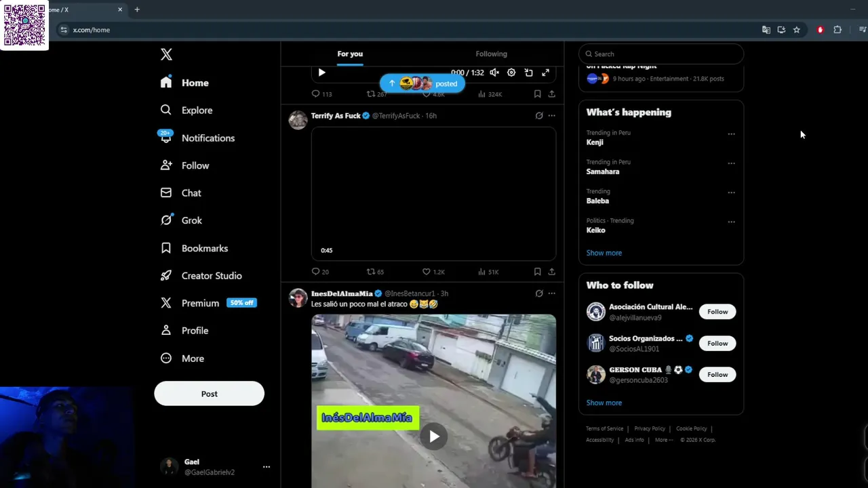Viewport: 868px width, 488px height.
Task: Open more options for Kenji trend
Action: [x=731, y=134]
